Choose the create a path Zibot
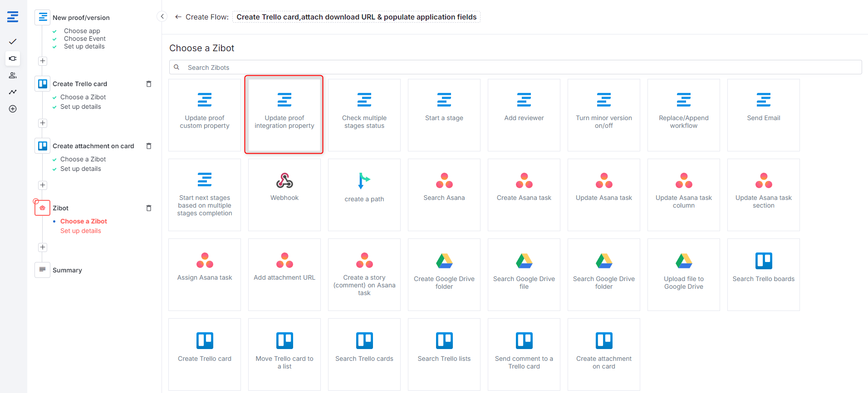Screen dimensions: 868x393 [x=364, y=194]
